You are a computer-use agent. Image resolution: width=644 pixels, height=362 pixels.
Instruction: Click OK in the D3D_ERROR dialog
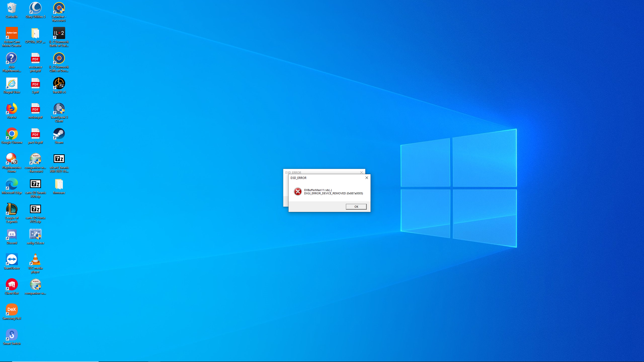[x=356, y=207]
